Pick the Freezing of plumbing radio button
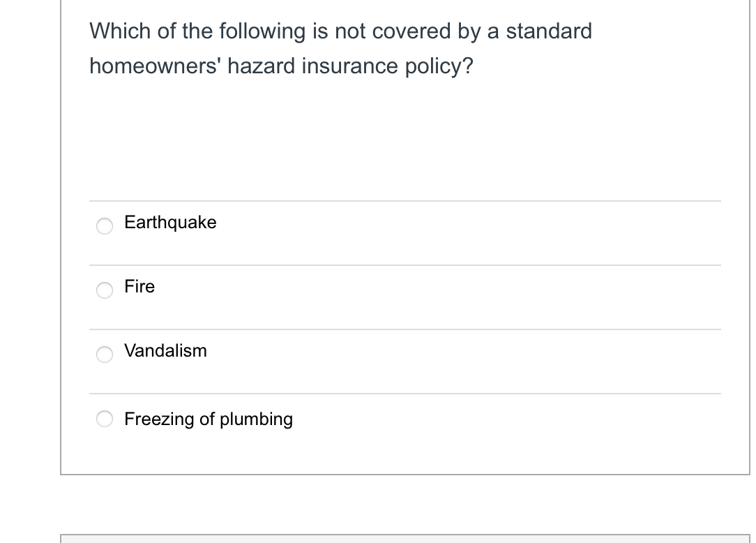This screenshot has height=543, width=756. pyautogui.click(x=105, y=419)
